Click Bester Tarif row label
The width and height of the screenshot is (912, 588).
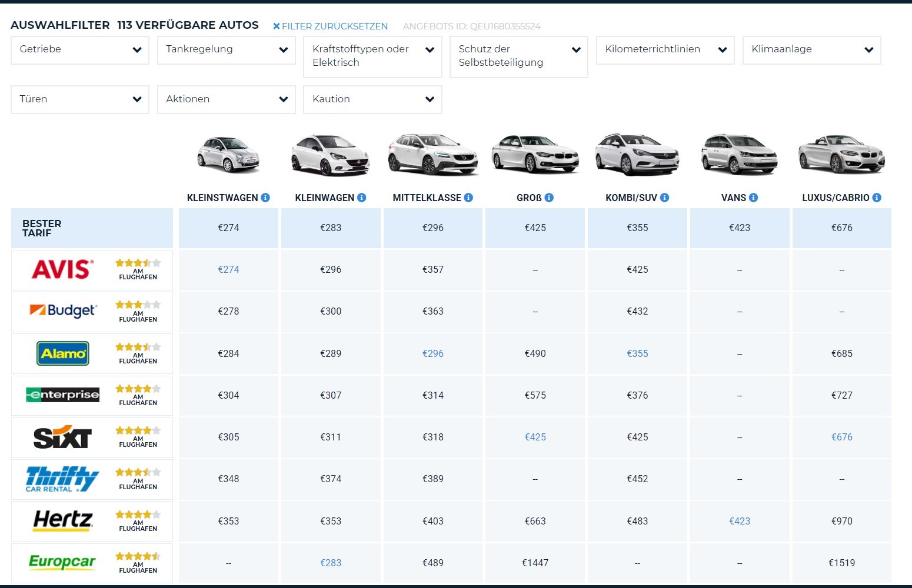(x=42, y=228)
